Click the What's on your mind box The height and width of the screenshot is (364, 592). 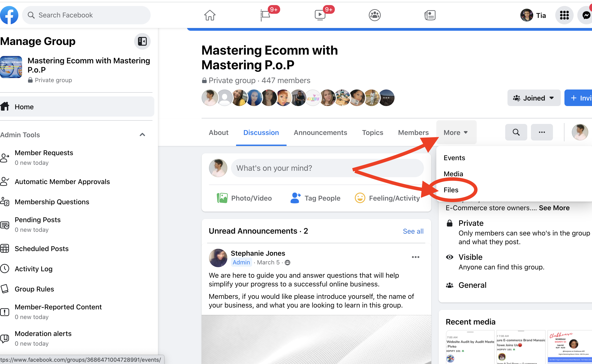click(x=327, y=168)
